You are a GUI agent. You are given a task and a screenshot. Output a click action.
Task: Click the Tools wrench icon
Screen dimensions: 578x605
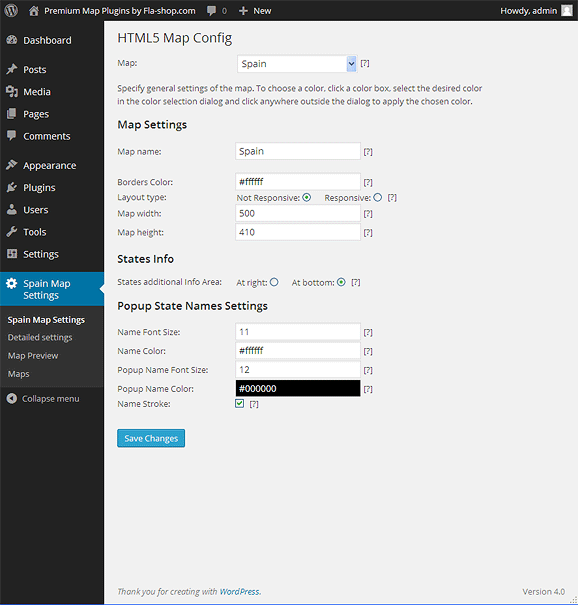(12, 232)
